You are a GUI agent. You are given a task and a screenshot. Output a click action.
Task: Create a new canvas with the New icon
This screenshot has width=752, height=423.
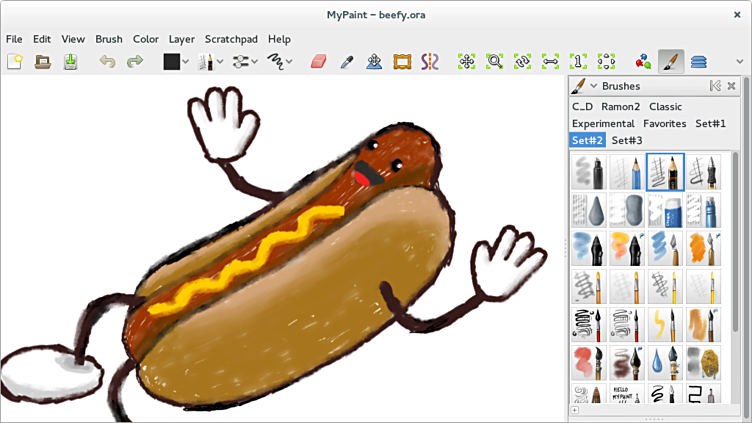pos(15,62)
